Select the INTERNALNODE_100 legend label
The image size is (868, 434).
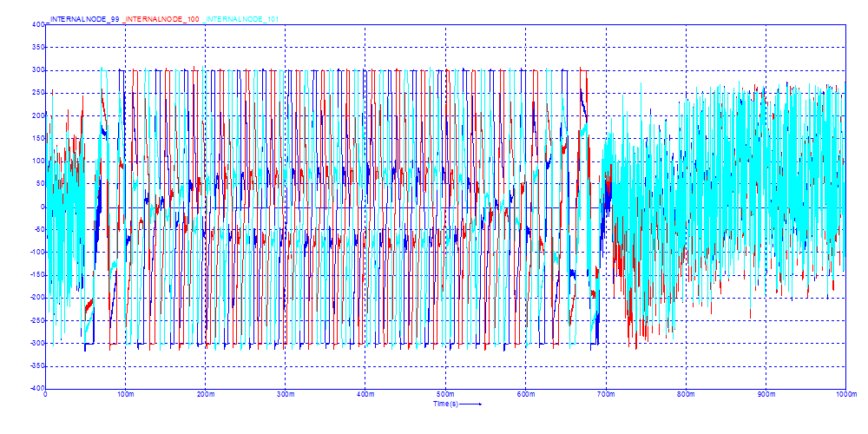click(x=160, y=19)
